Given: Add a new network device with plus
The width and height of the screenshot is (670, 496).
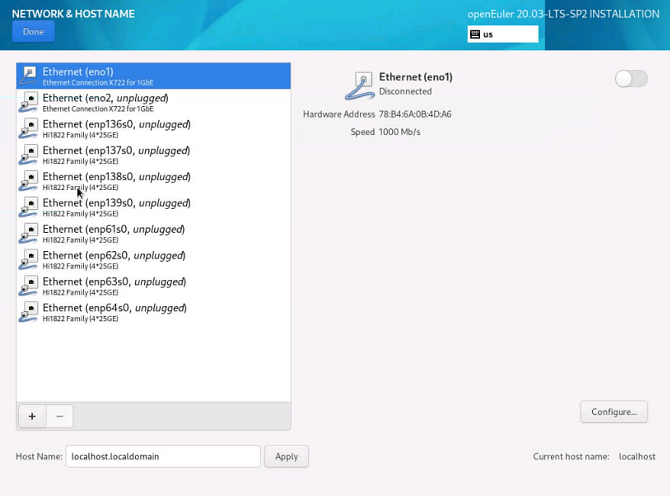Looking at the screenshot, I should click(32, 416).
